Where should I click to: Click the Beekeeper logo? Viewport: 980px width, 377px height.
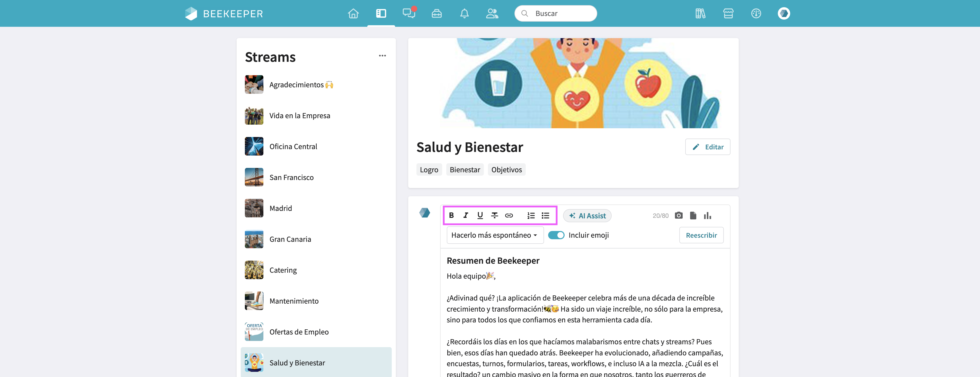[x=224, y=13]
